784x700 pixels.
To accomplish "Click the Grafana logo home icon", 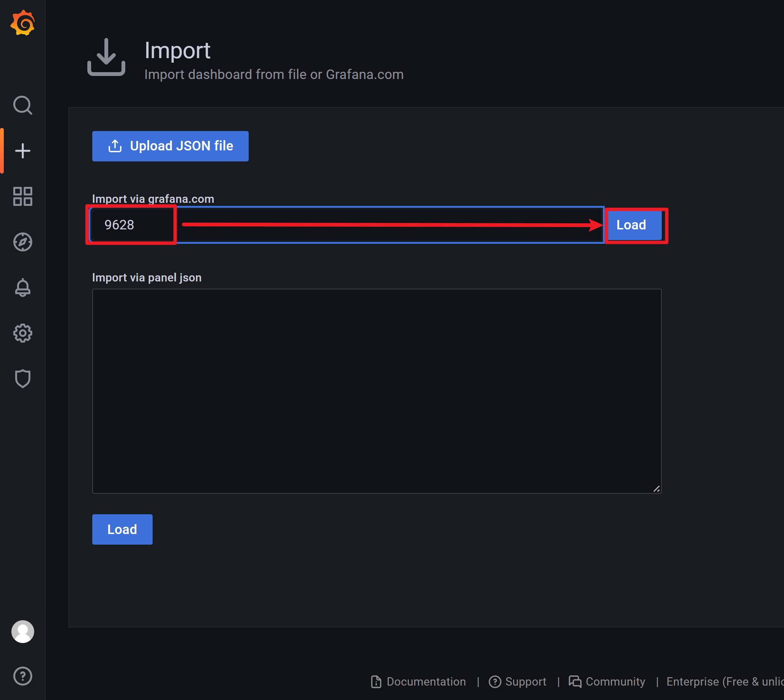I will point(23,23).
